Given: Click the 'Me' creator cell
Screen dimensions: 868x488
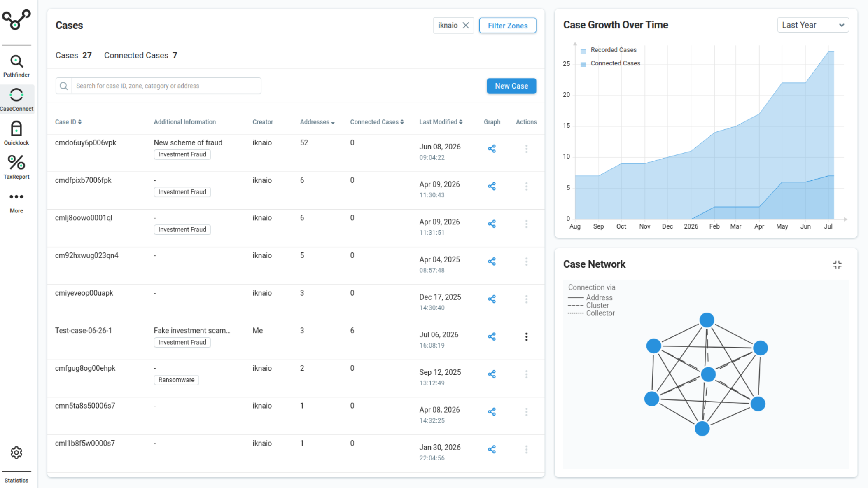Looking at the screenshot, I should (x=258, y=331).
